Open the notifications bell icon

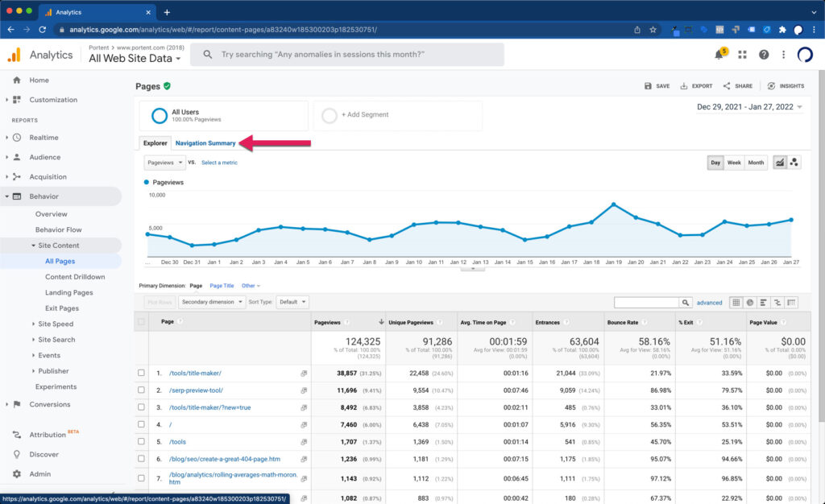click(x=719, y=55)
